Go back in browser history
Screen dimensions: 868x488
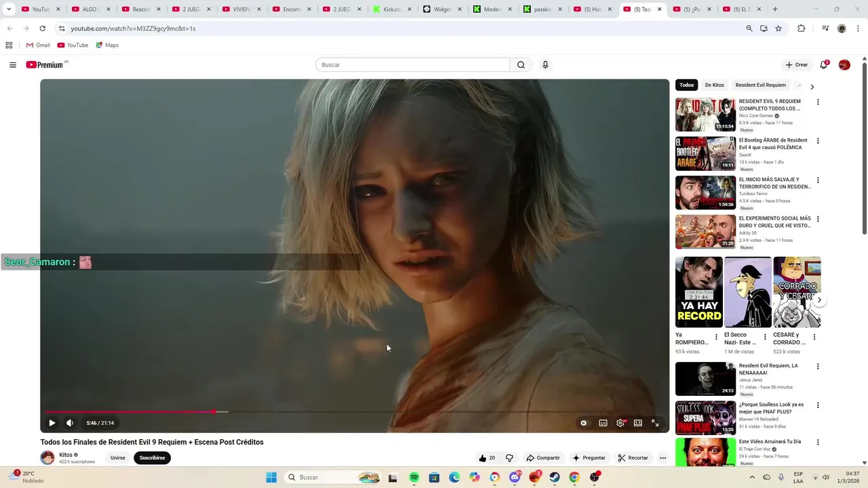pyautogui.click(x=9, y=28)
